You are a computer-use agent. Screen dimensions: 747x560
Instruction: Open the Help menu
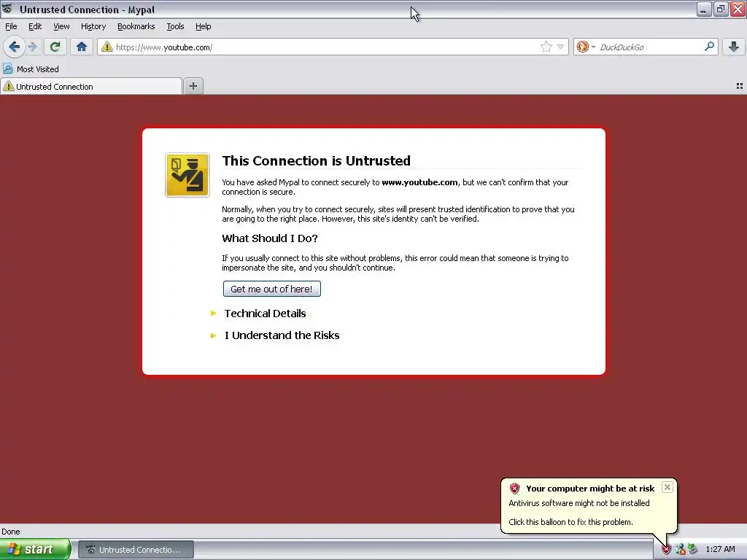point(203,26)
